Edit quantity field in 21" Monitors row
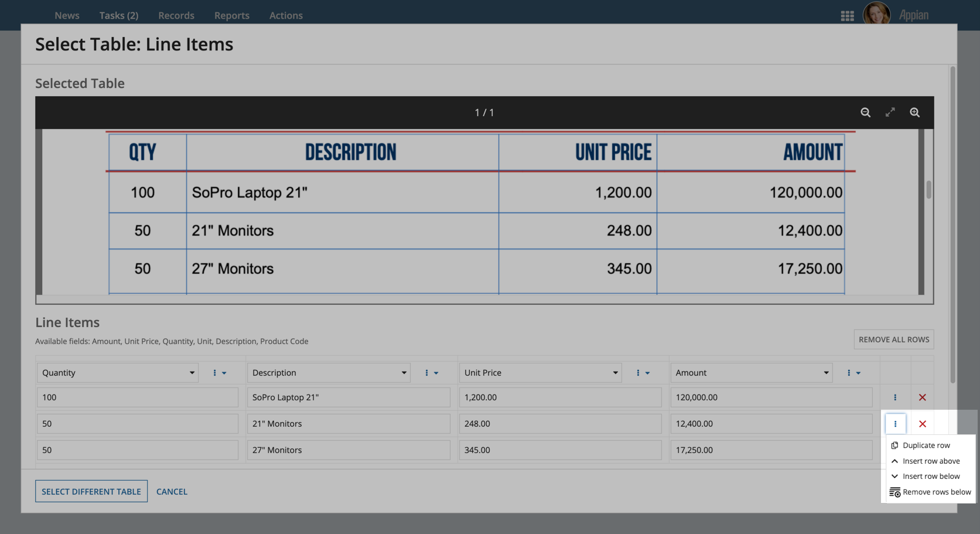The image size is (980, 534). (x=138, y=424)
